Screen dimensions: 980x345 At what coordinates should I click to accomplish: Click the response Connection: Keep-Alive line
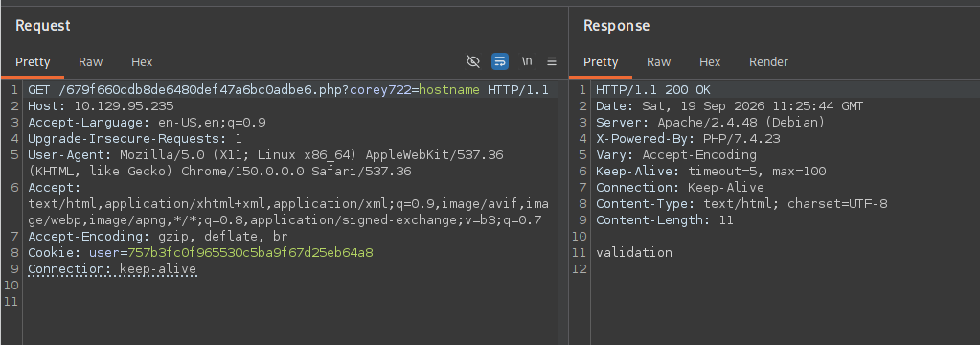click(x=679, y=188)
